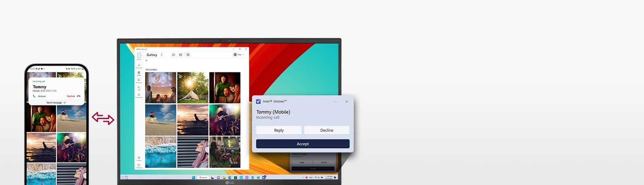644x185 pixels.
Task: Open the sunset swimmer photo in gallery
Action: (x=193, y=120)
